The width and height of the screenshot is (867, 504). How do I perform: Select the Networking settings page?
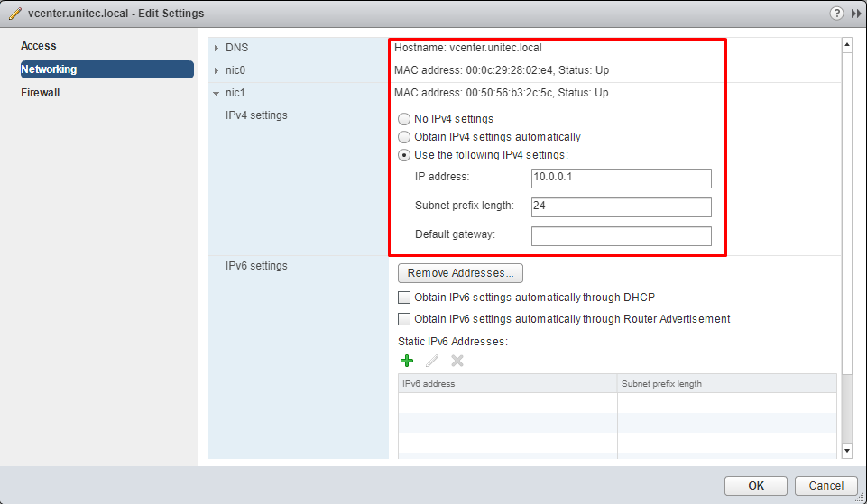pyautogui.click(x=107, y=69)
